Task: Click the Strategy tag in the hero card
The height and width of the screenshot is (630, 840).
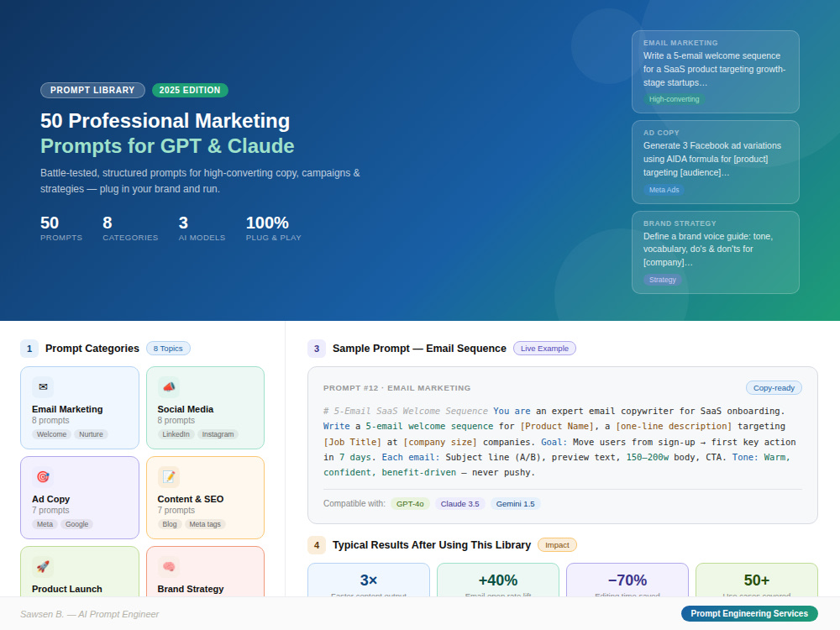Action: [662, 280]
